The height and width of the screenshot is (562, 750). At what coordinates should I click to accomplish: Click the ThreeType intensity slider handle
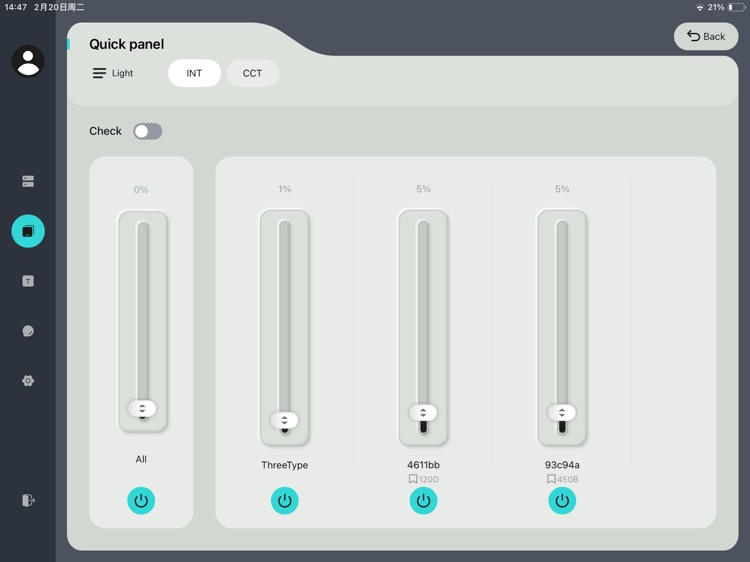285,420
